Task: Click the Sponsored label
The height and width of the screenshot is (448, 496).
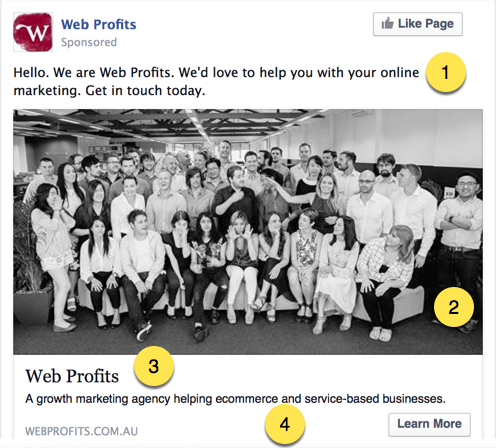Action: tap(89, 42)
